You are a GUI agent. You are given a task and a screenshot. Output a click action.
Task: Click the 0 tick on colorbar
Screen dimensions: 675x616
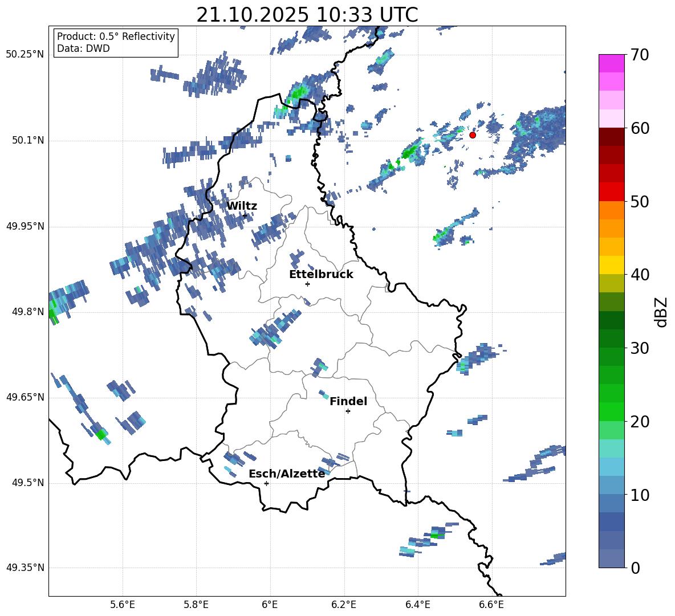pyautogui.click(x=635, y=568)
